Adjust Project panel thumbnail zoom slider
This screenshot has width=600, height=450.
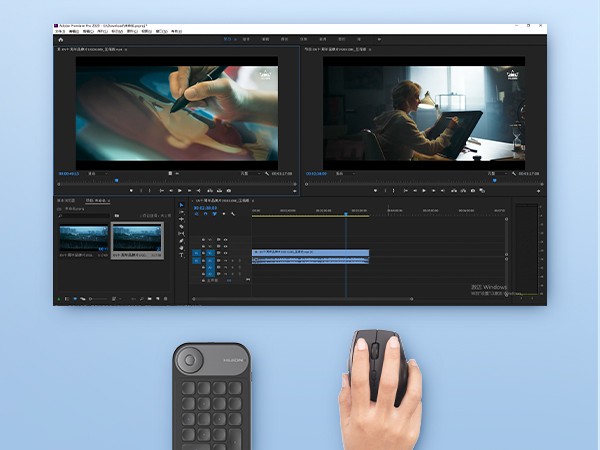98,299
